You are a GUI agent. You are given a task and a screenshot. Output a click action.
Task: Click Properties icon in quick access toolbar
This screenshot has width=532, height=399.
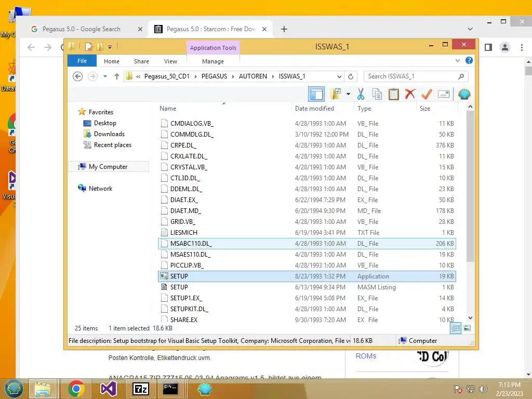[x=88, y=46]
